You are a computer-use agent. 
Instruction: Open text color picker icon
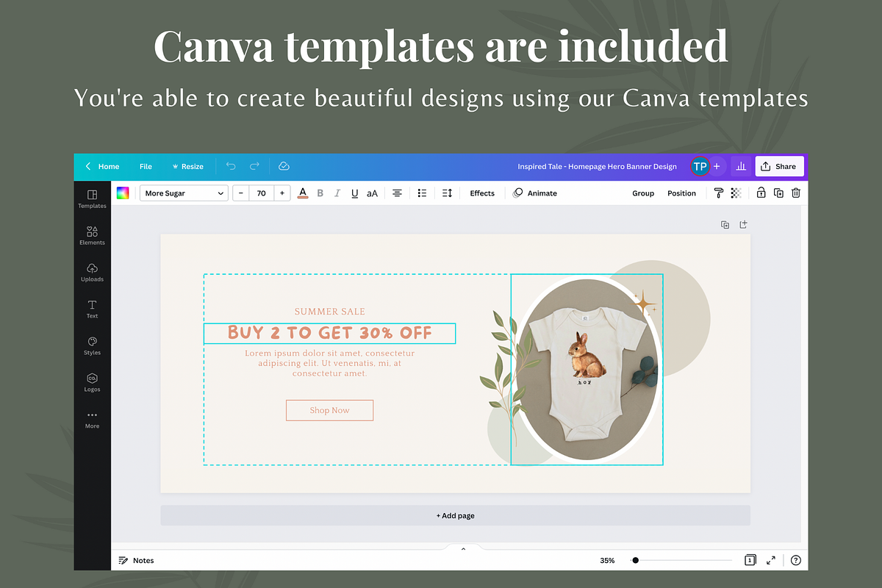[x=303, y=193]
